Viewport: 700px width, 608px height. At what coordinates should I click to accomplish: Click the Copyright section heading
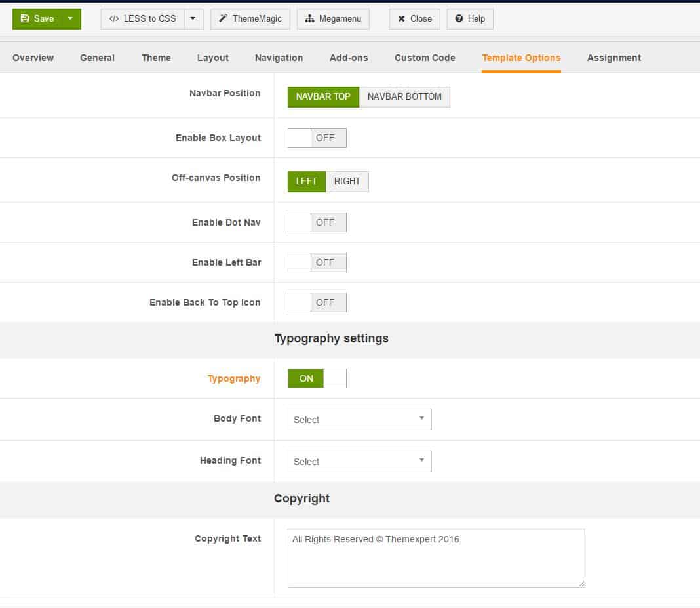pyautogui.click(x=301, y=498)
